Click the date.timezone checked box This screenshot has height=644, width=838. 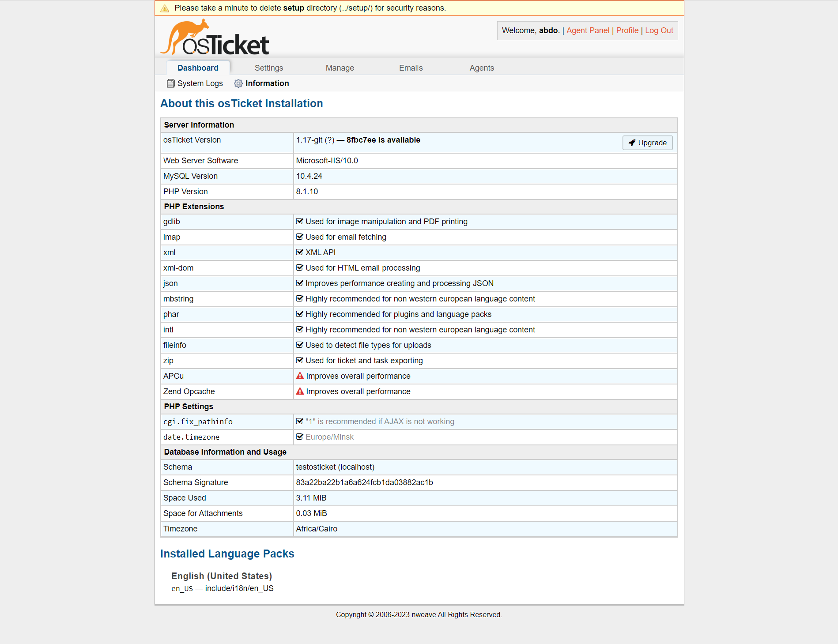[x=300, y=437]
